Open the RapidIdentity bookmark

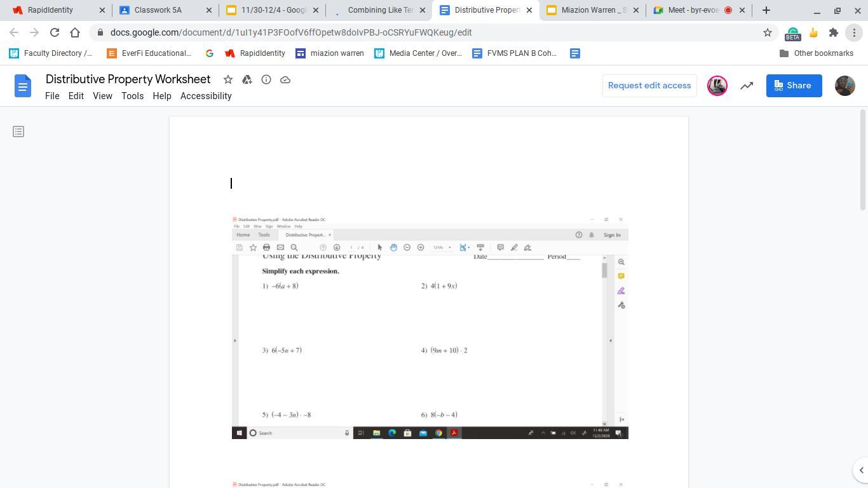click(255, 53)
